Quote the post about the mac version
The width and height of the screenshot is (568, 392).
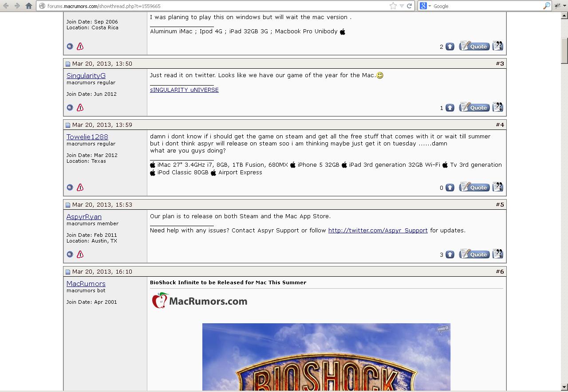click(x=474, y=46)
